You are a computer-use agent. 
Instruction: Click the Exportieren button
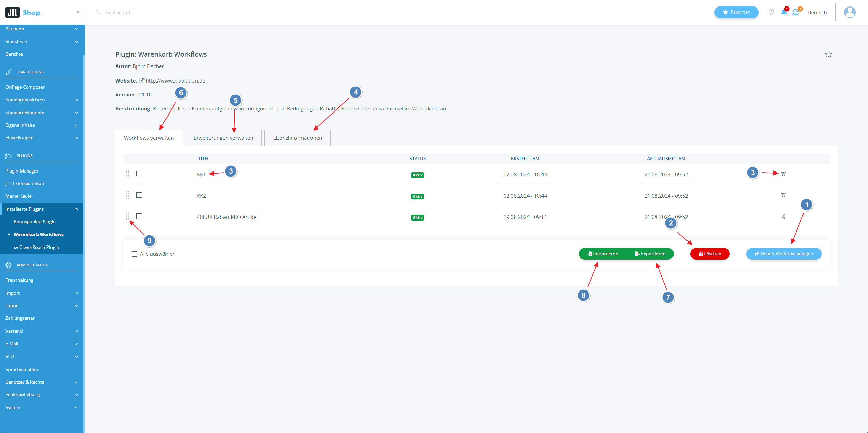point(650,254)
